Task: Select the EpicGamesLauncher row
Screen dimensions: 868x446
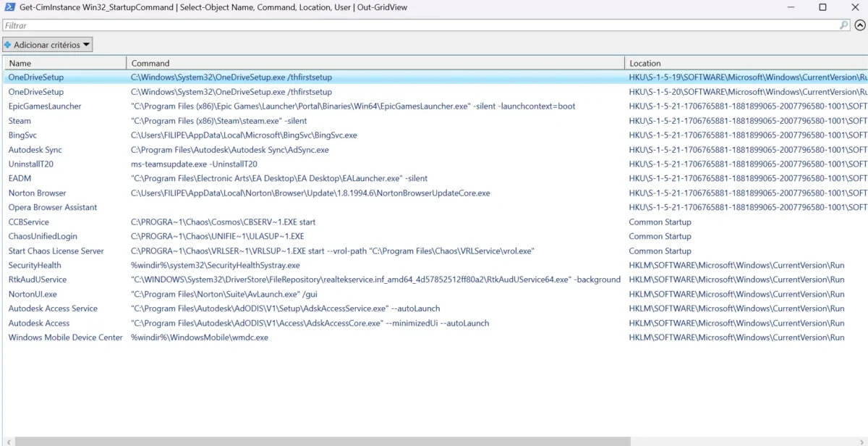Action: (45, 106)
